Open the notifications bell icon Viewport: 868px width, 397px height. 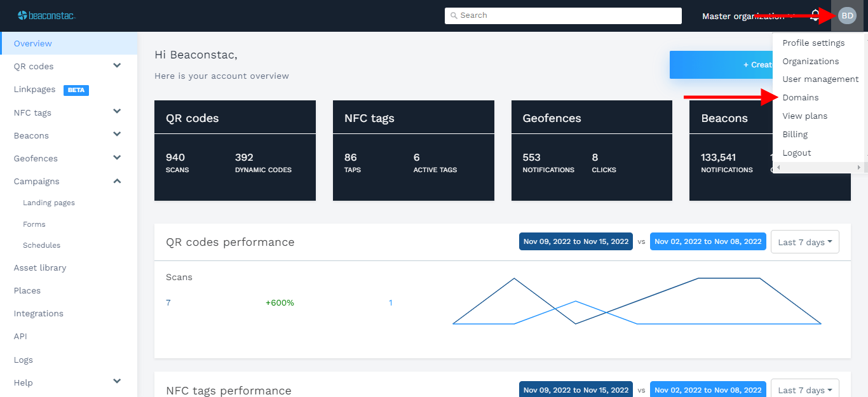click(815, 16)
